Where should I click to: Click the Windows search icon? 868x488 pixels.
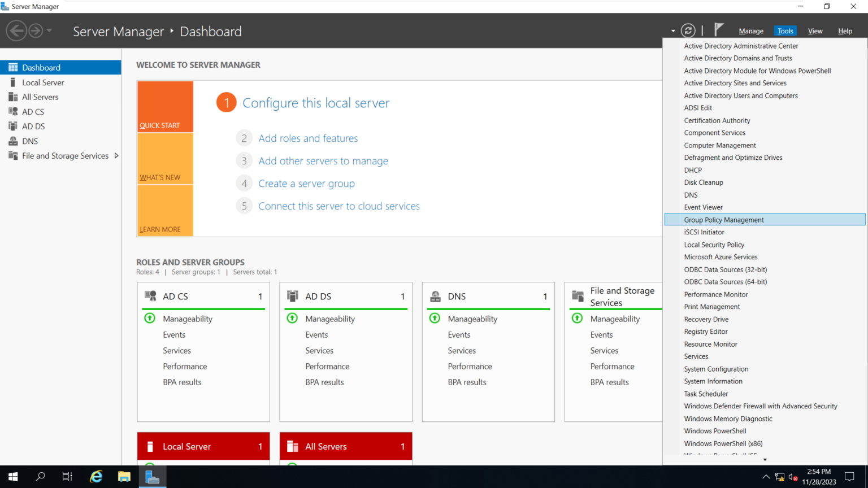pyautogui.click(x=40, y=476)
